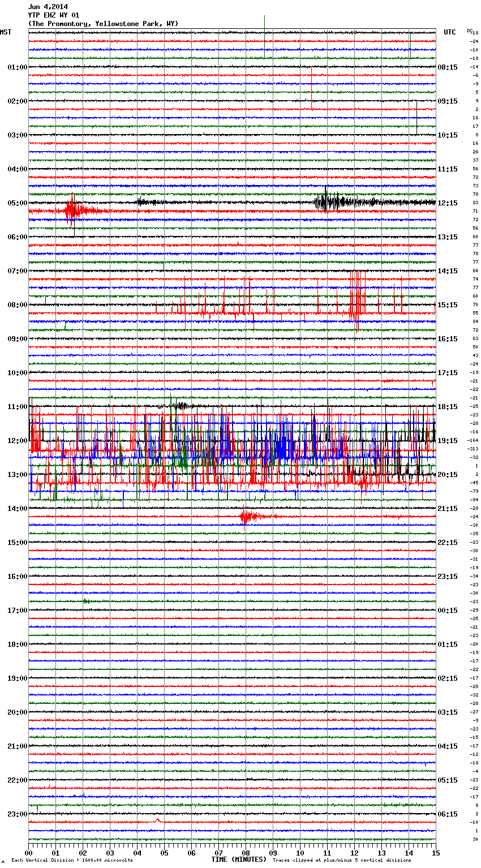
Task: Click the MST column header
Action: pyautogui.click(x=6, y=32)
